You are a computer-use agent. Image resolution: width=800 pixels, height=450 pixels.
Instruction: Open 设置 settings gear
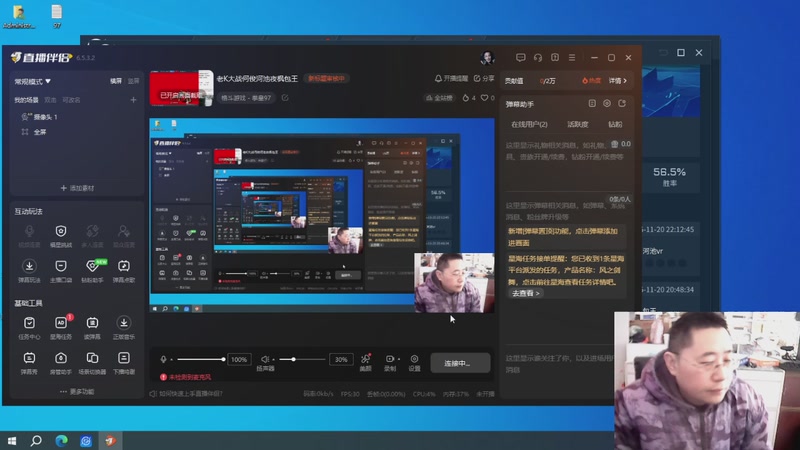click(x=414, y=362)
